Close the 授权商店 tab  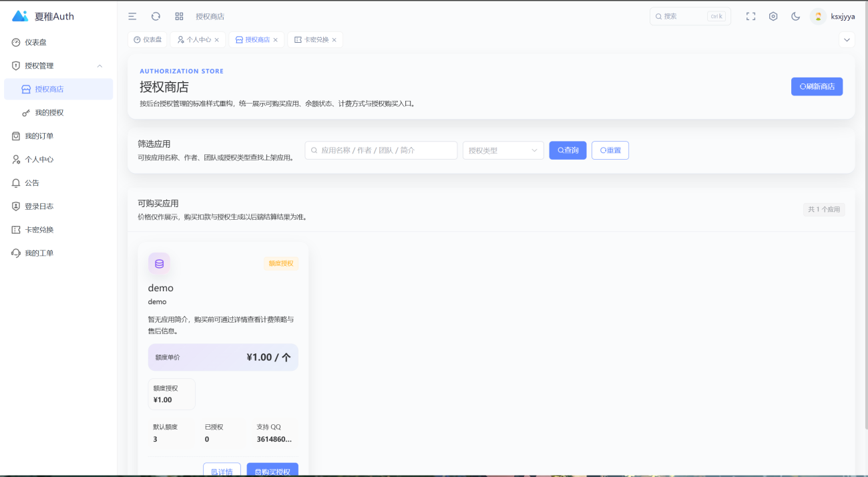pos(275,40)
